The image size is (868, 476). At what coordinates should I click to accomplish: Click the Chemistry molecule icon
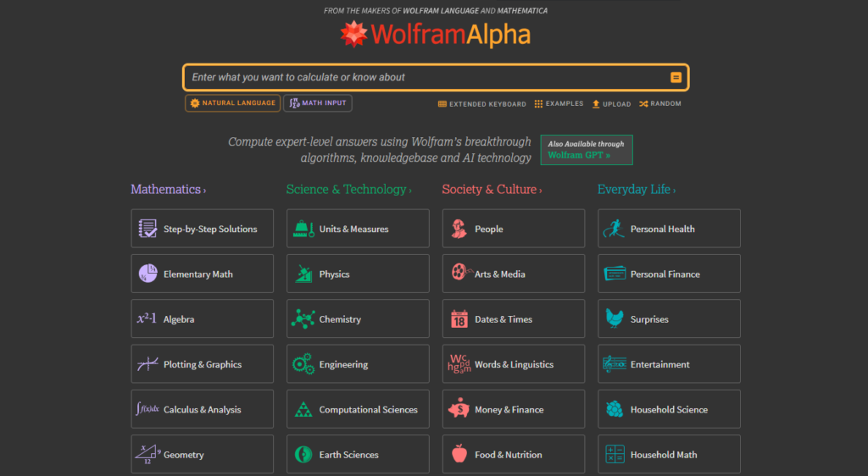[303, 319]
